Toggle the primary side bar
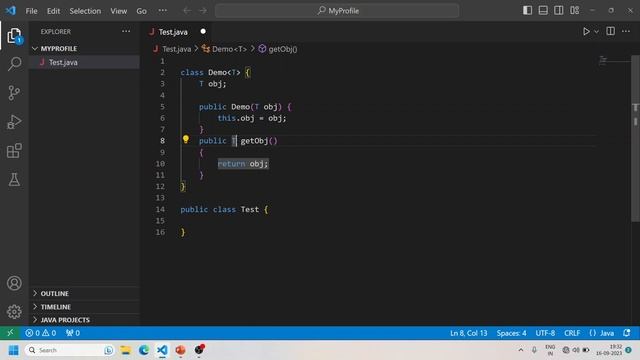This screenshot has height=360, width=640. pos(527,11)
